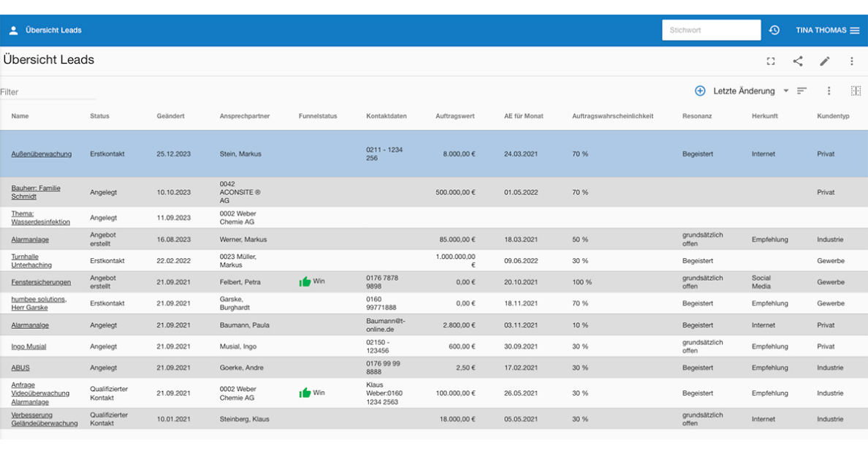This screenshot has width=868, height=454.
Task: Sort table by Status column header
Action: pyautogui.click(x=99, y=116)
